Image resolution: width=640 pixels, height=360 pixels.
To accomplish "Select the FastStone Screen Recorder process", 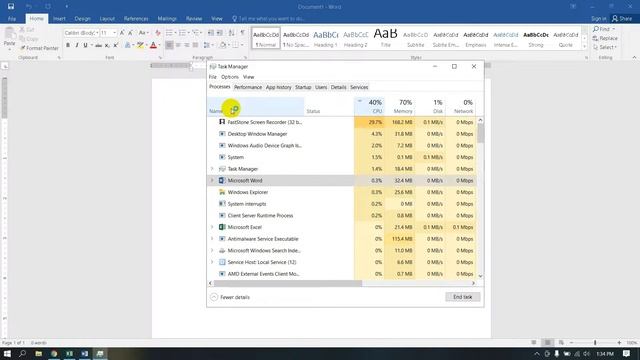I will coord(342,122).
